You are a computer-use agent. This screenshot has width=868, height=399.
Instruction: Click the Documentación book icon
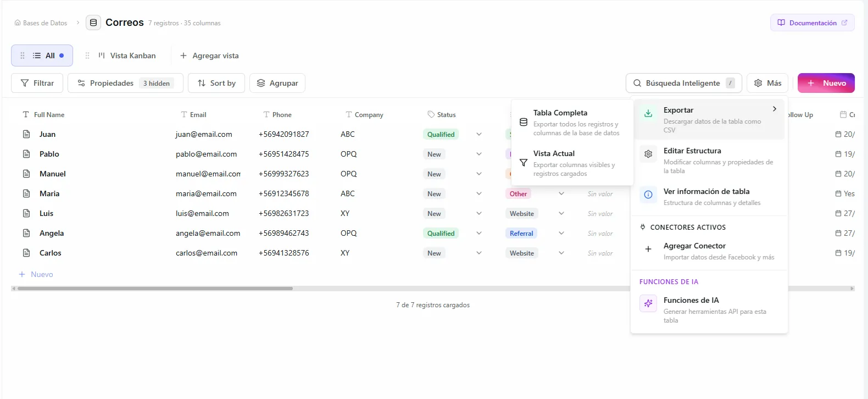pos(781,23)
